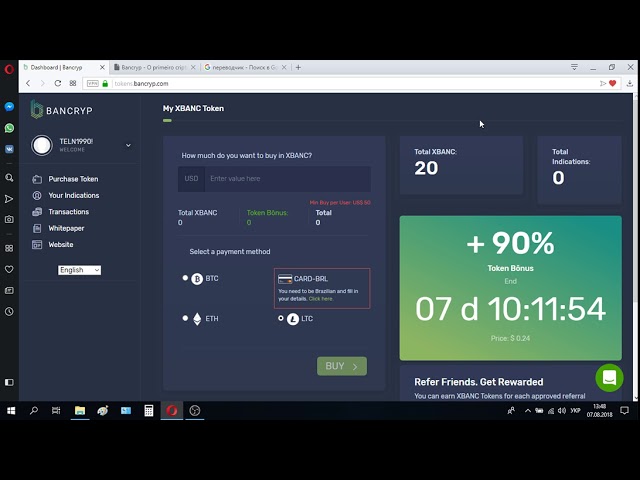This screenshot has height=480, width=640.
Task: Open Messenger in Opera sidebar
Action: click(9, 107)
